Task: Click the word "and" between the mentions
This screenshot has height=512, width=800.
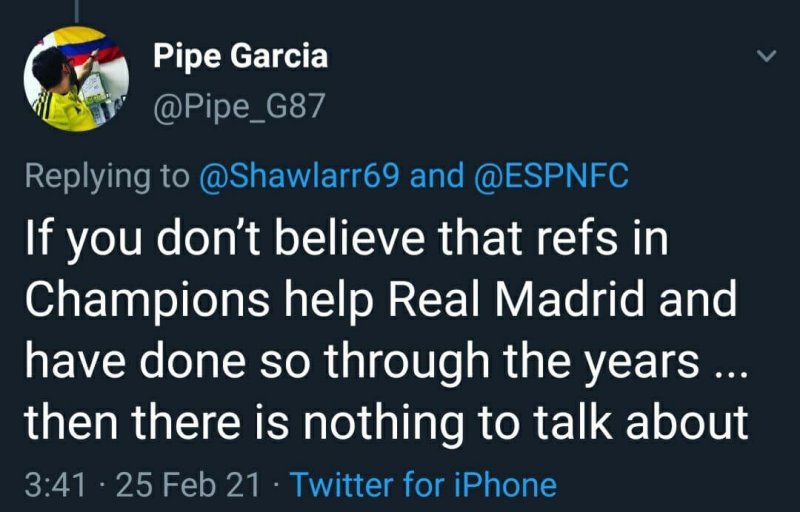Action: 437,176
